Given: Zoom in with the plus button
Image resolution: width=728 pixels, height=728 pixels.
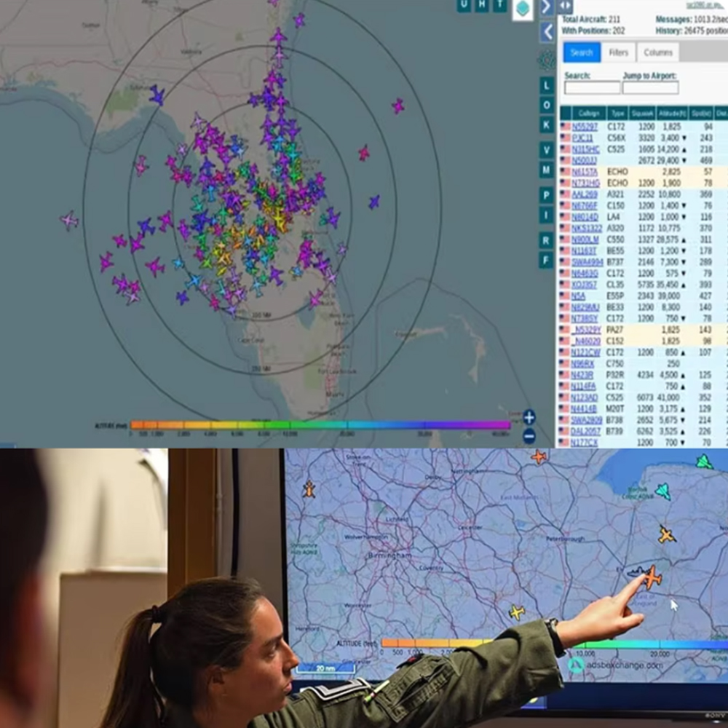Looking at the screenshot, I should tap(529, 417).
